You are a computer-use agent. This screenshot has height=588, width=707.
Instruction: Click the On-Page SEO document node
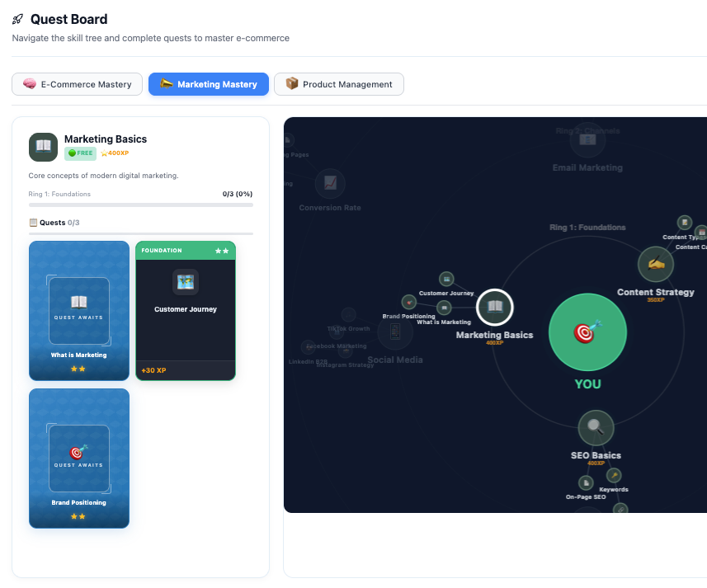point(586,482)
